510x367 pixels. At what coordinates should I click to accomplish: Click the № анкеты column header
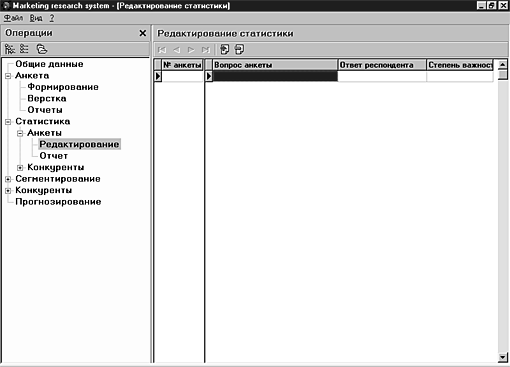tap(182, 65)
